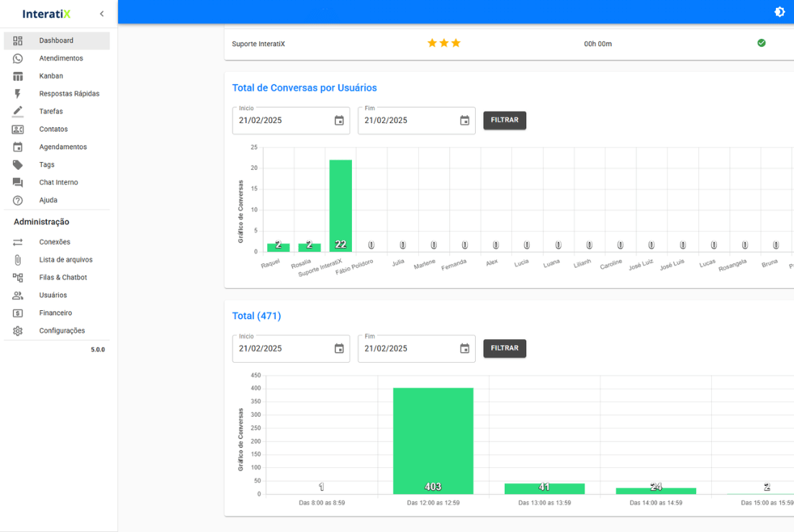Open calendar picker for users chart Fim date
Image resolution: width=794 pixels, height=532 pixels.
point(464,121)
